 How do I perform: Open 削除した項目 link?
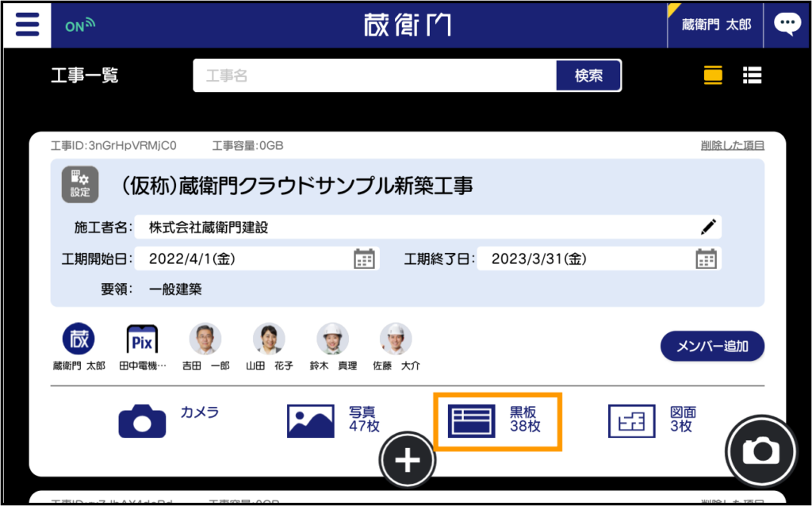pos(732,145)
